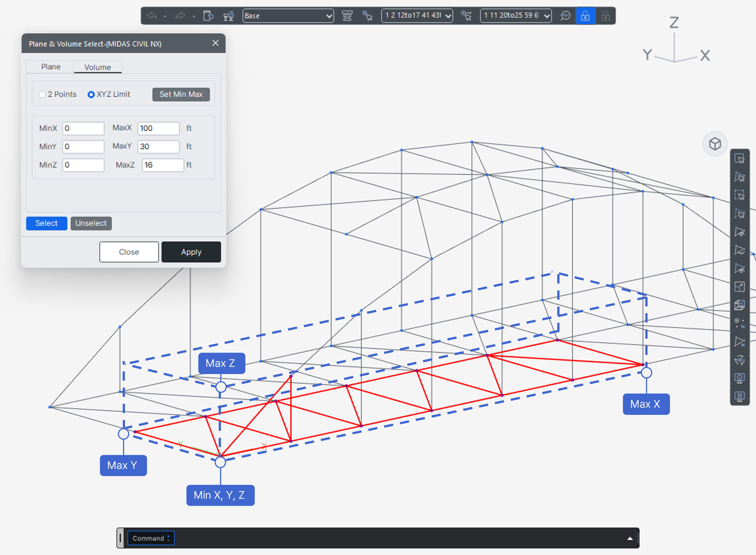Click the Apply button
This screenshot has height=555, width=756.
tap(191, 252)
